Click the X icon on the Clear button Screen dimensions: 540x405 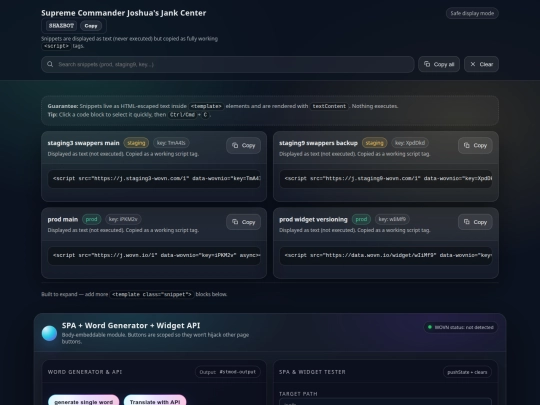pyautogui.click(x=473, y=64)
